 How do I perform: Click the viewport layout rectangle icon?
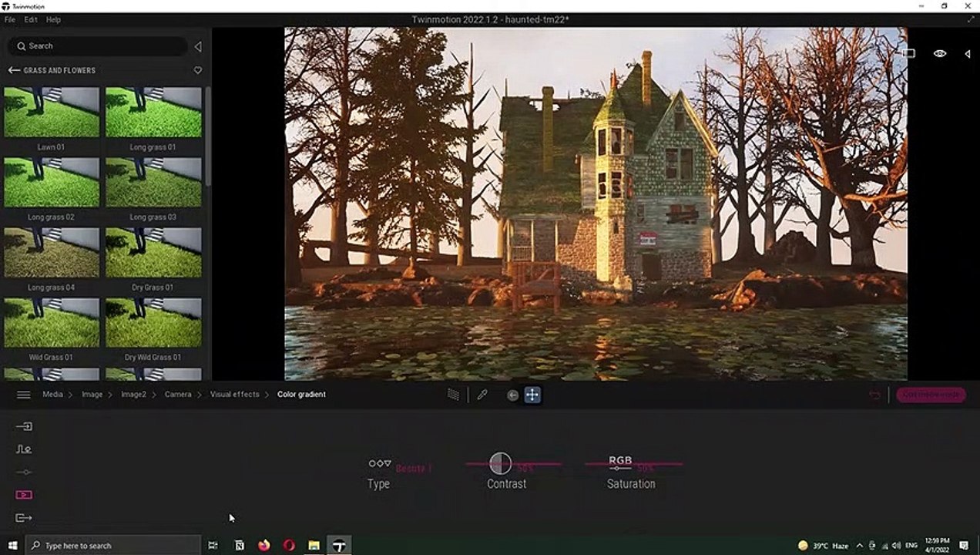pyautogui.click(x=909, y=53)
